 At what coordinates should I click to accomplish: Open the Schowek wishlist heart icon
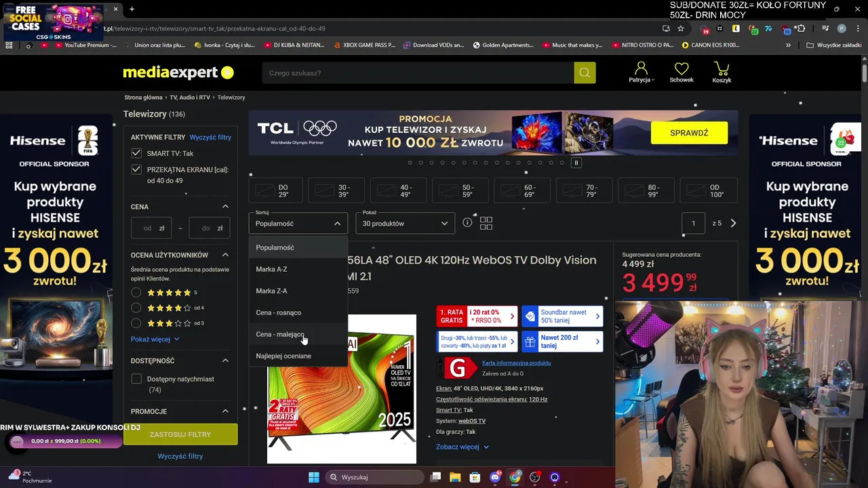(682, 68)
